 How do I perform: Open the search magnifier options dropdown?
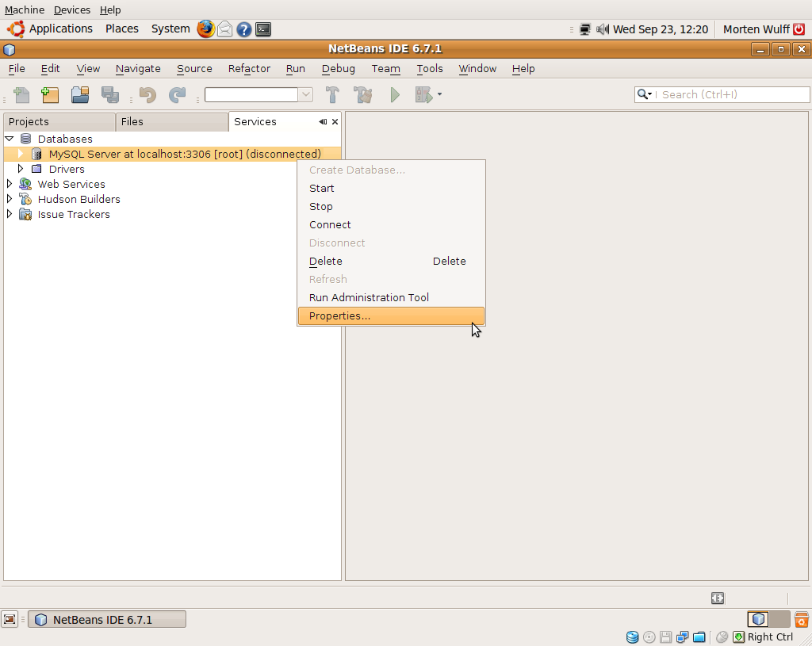pos(644,94)
